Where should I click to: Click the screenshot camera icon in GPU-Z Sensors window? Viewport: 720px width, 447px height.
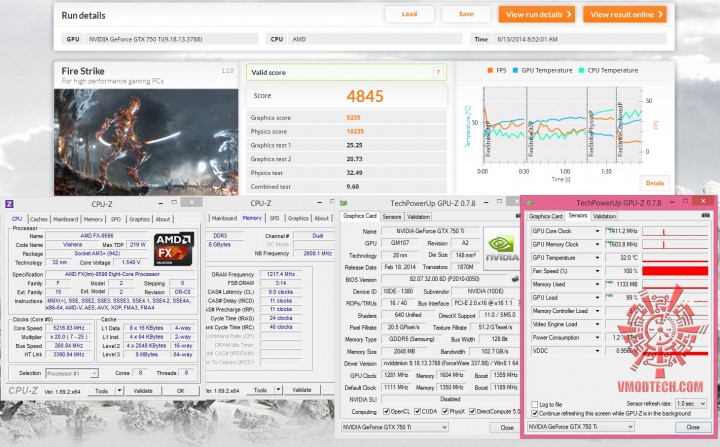pos(705,215)
